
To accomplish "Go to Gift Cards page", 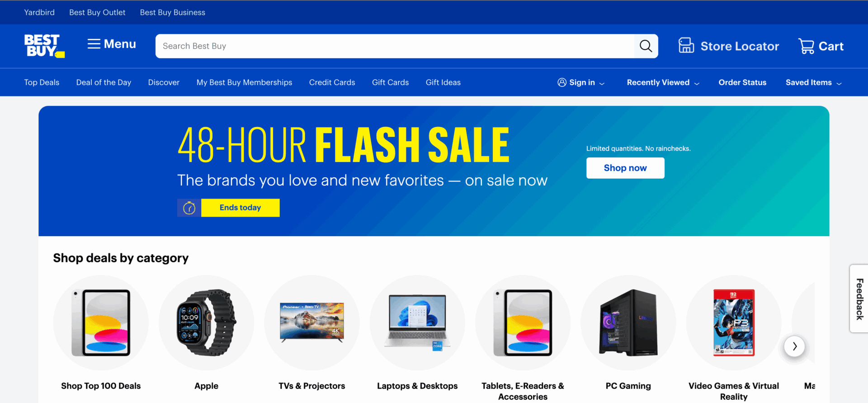I will pyautogui.click(x=390, y=82).
